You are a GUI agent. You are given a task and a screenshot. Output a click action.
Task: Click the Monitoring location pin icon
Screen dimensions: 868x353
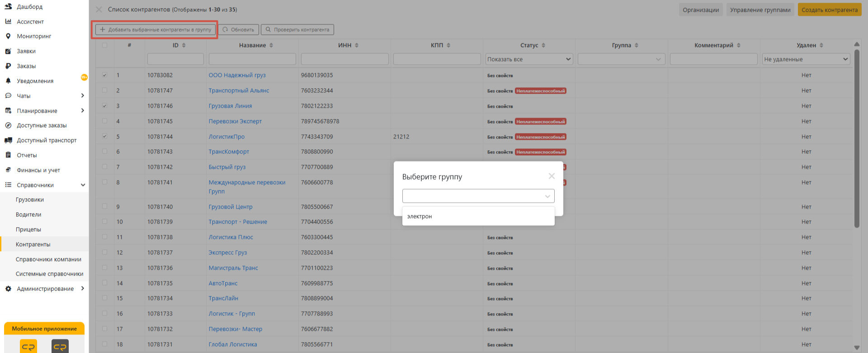(8, 36)
